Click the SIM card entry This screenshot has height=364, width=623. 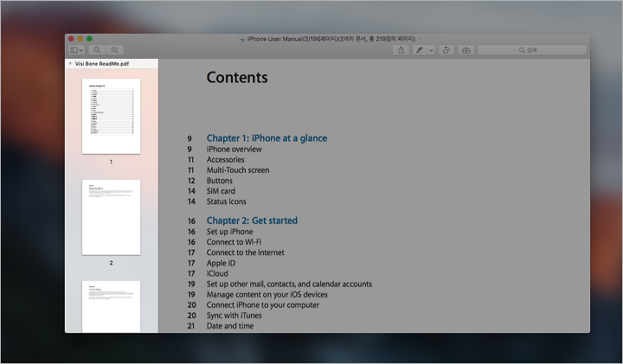tap(221, 191)
